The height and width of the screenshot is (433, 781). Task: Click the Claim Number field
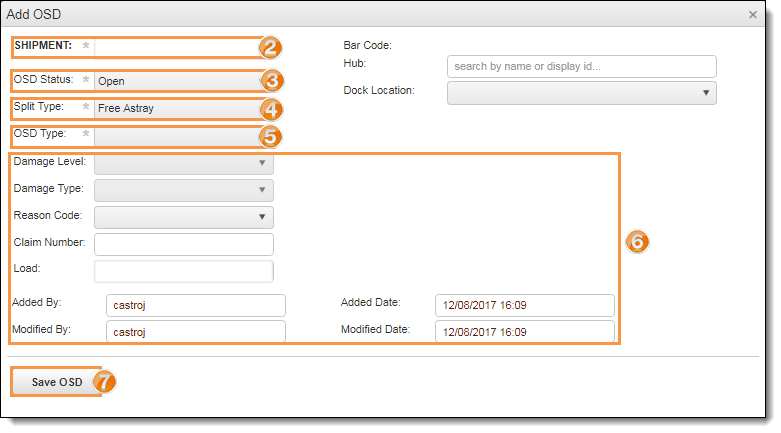click(x=184, y=244)
